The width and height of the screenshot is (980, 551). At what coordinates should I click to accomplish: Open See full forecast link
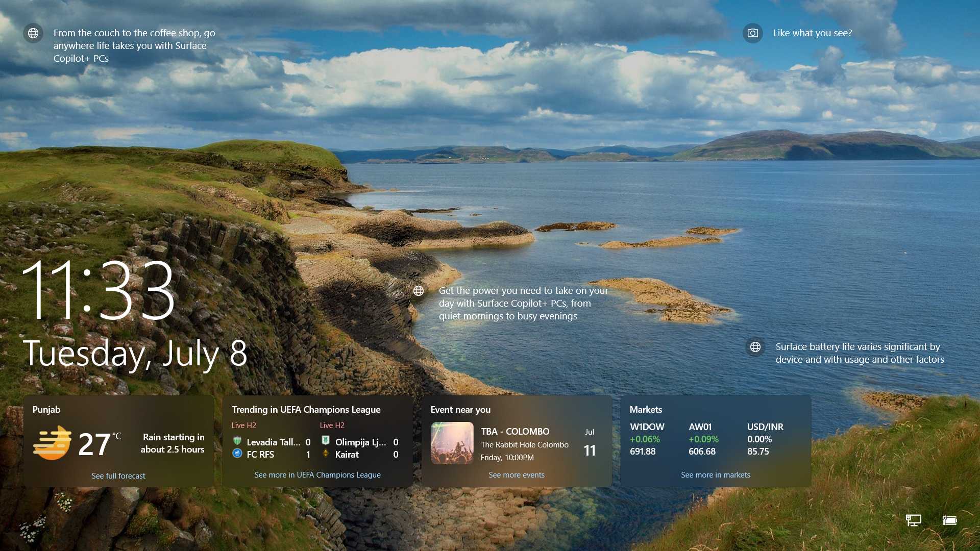pos(118,475)
